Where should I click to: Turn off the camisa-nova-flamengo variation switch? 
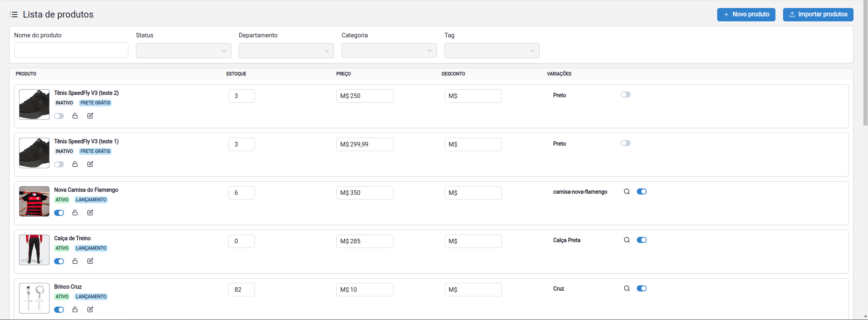(641, 191)
